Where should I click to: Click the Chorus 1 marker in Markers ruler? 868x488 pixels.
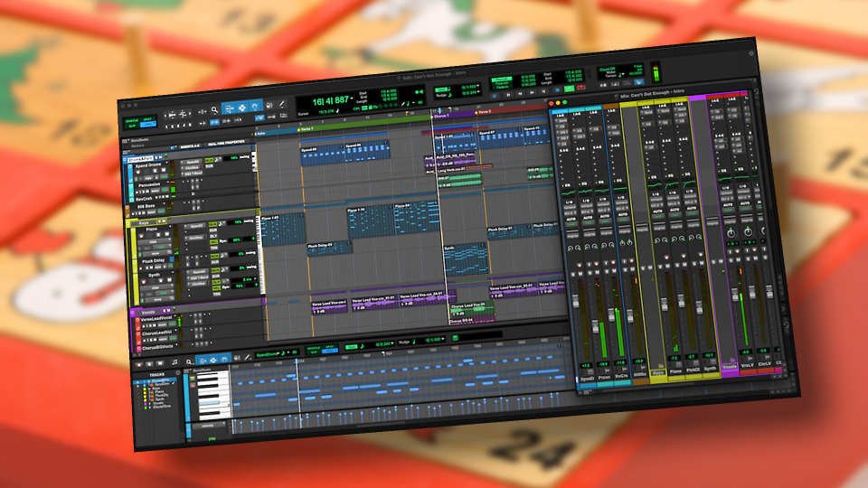tap(441, 116)
